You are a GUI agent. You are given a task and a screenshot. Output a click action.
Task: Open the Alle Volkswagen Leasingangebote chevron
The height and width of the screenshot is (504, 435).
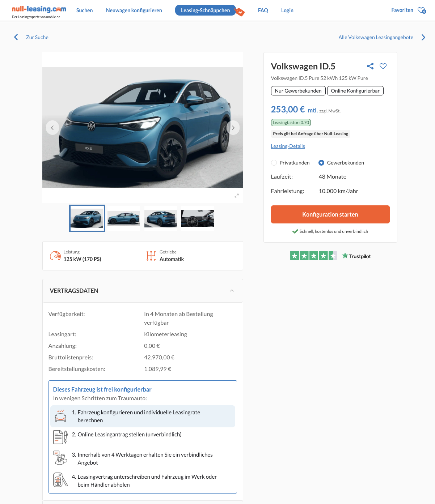423,37
